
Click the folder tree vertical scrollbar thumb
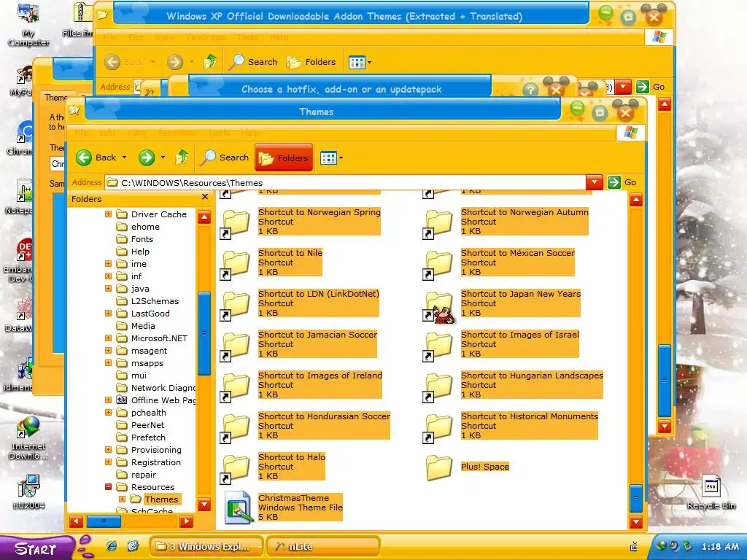click(x=204, y=333)
